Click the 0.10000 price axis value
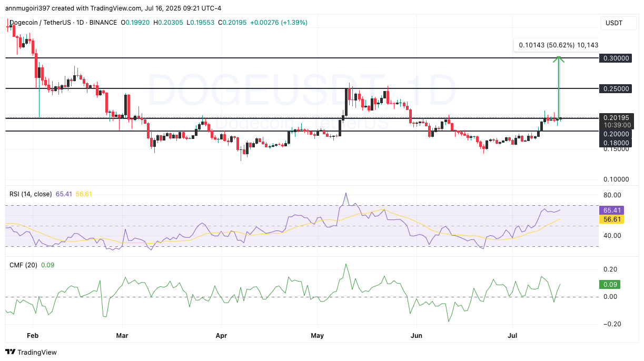Image resolution: width=644 pixels, height=361 pixels. (616, 180)
